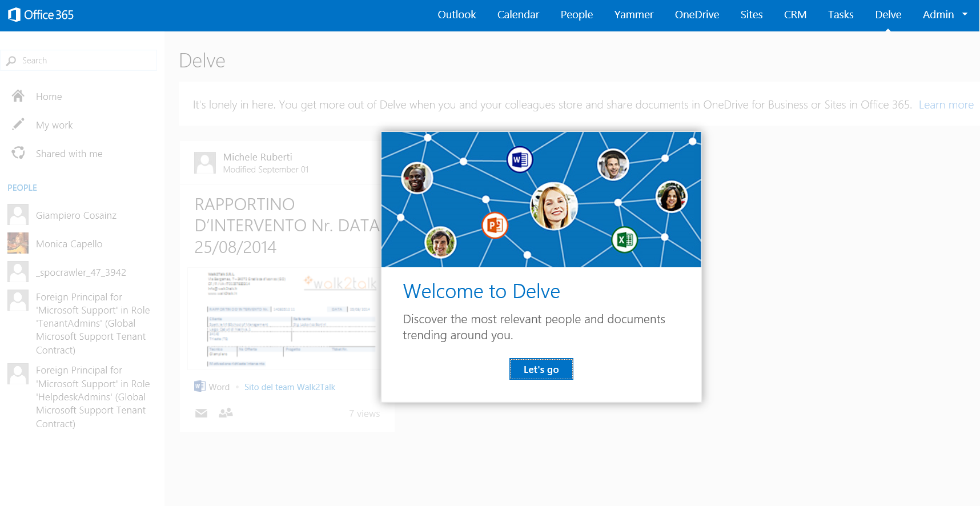Click Giampiero Cosainz avatar picture
The width and height of the screenshot is (980, 506).
[x=18, y=215]
